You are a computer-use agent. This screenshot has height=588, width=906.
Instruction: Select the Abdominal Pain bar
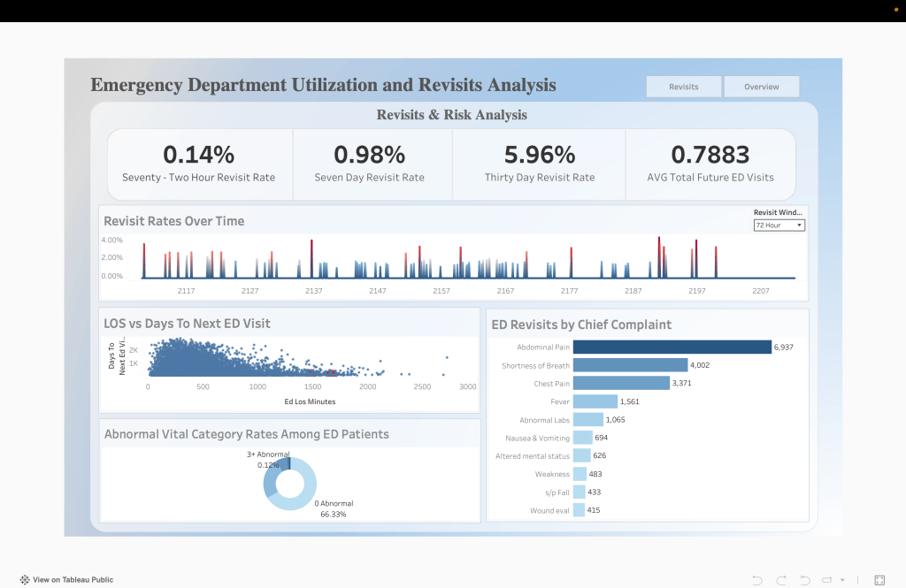coord(672,347)
